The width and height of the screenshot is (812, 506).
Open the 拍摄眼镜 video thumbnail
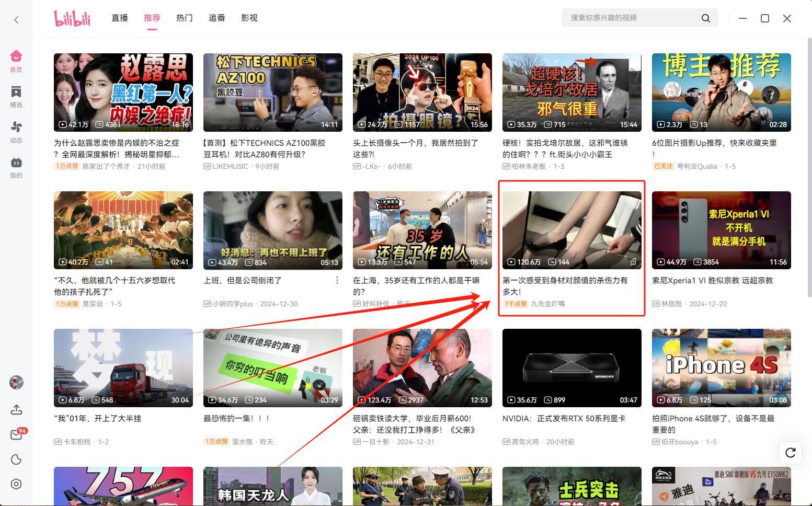(422, 93)
